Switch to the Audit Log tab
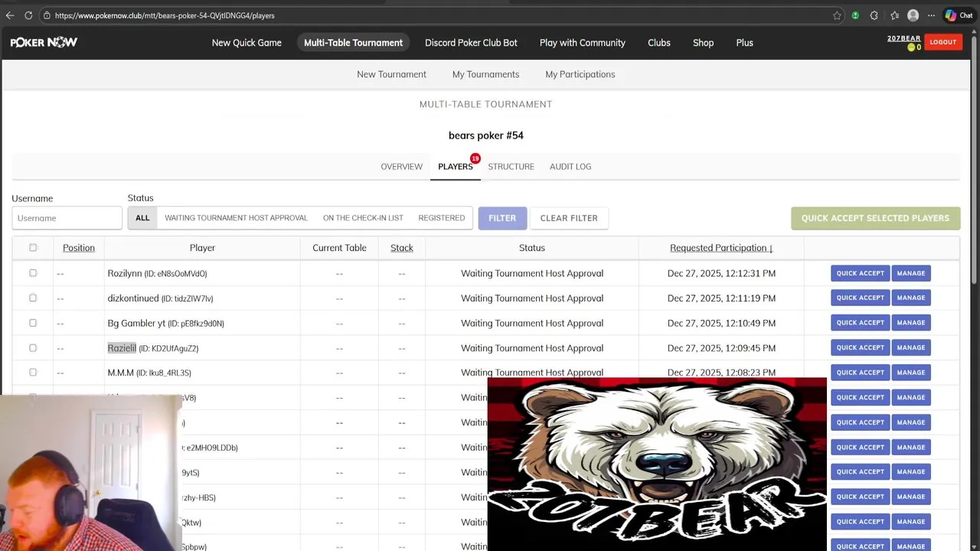 click(x=570, y=166)
